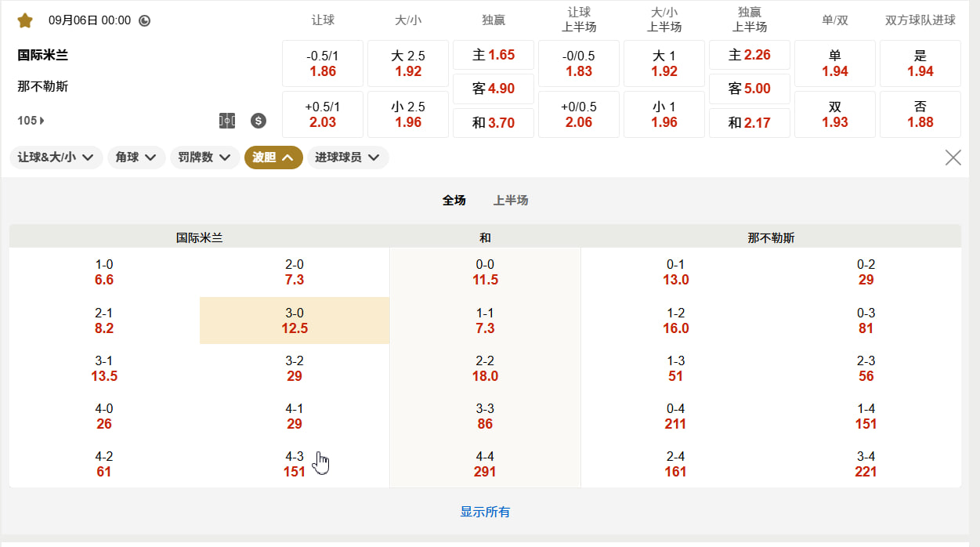The height and width of the screenshot is (547, 980).
Task: Choose away score 0-2 at 29
Action: pyautogui.click(x=866, y=272)
